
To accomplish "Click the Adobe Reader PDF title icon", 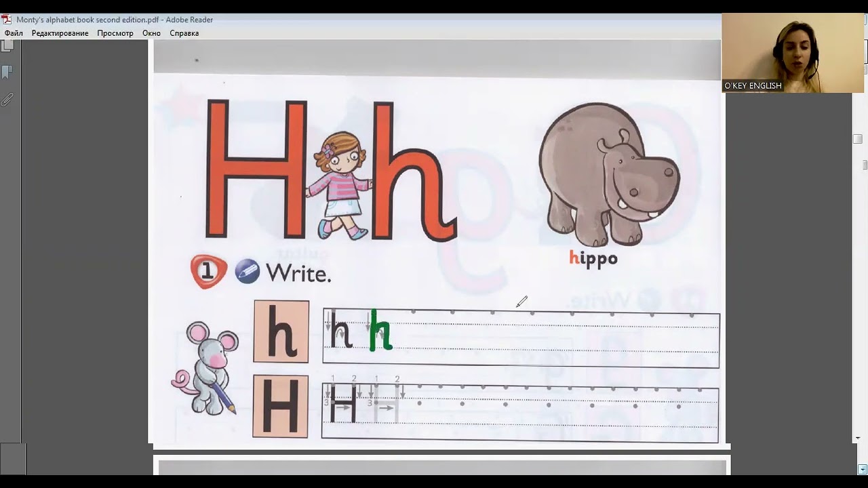I will [x=6, y=20].
